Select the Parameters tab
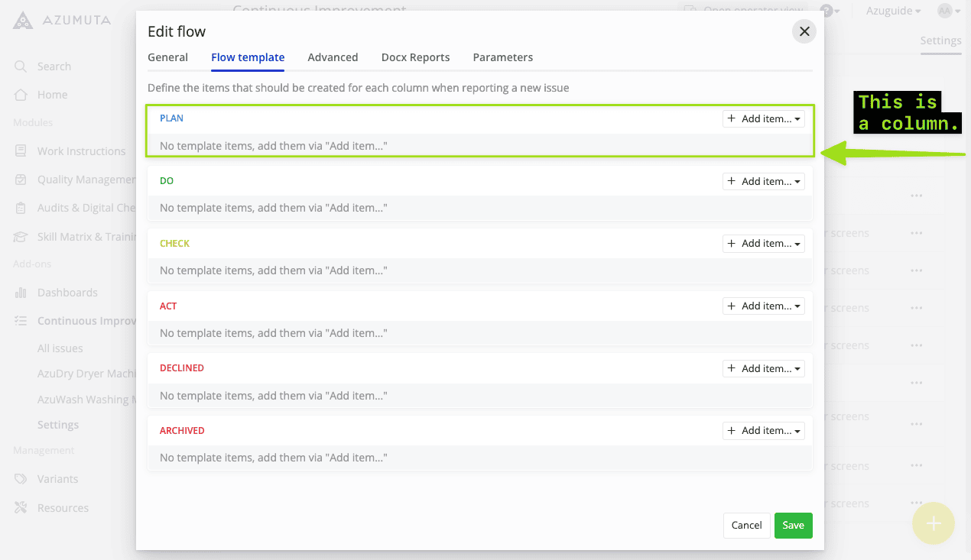 coord(502,57)
